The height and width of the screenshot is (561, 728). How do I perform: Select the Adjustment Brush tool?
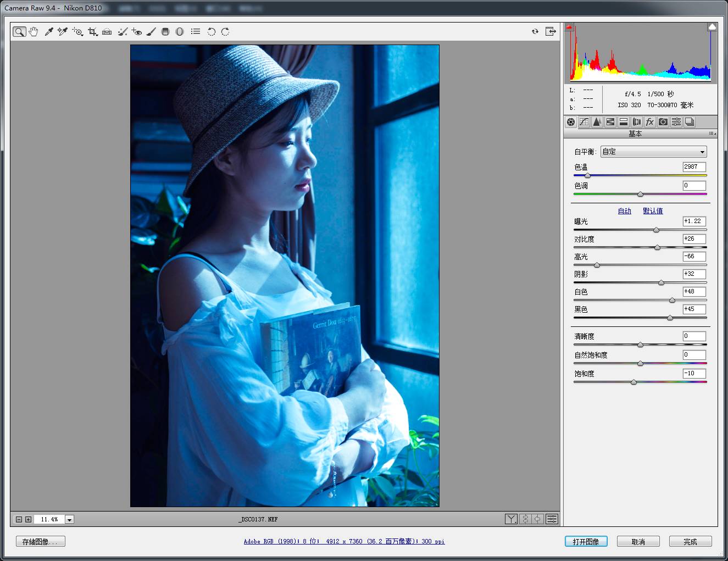(x=151, y=32)
